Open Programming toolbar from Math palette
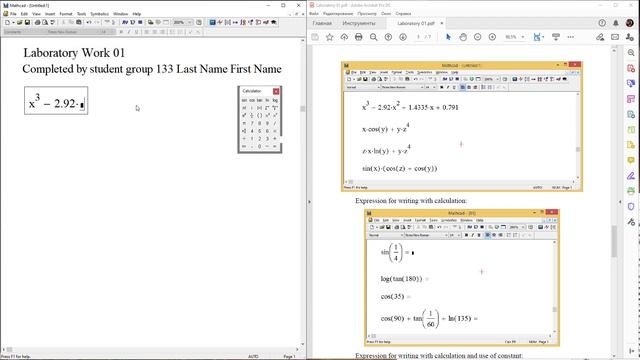The image size is (640, 360). tap(258, 22)
